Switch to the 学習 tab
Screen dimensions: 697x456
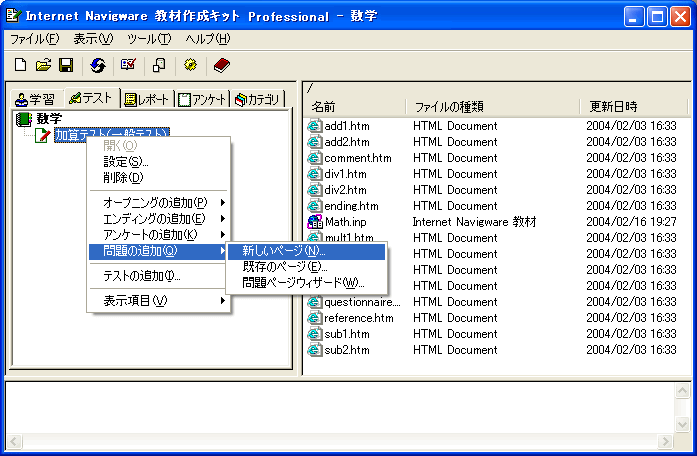35,99
